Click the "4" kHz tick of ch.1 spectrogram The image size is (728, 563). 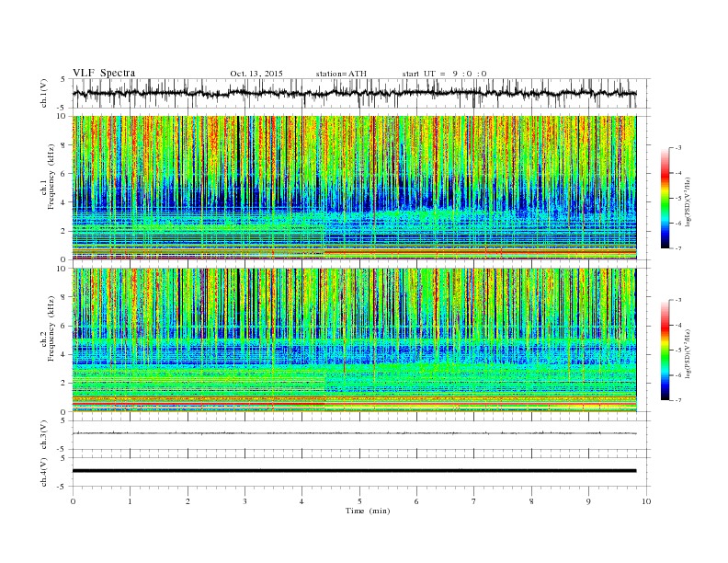[63, 202]
